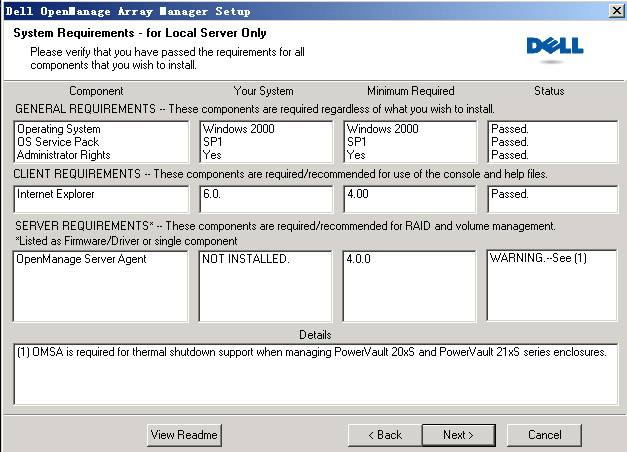The width and height of the screenshot is (627, 452).
Task: Click the OpenManage Server Agent entry
Action: [81, 259]
